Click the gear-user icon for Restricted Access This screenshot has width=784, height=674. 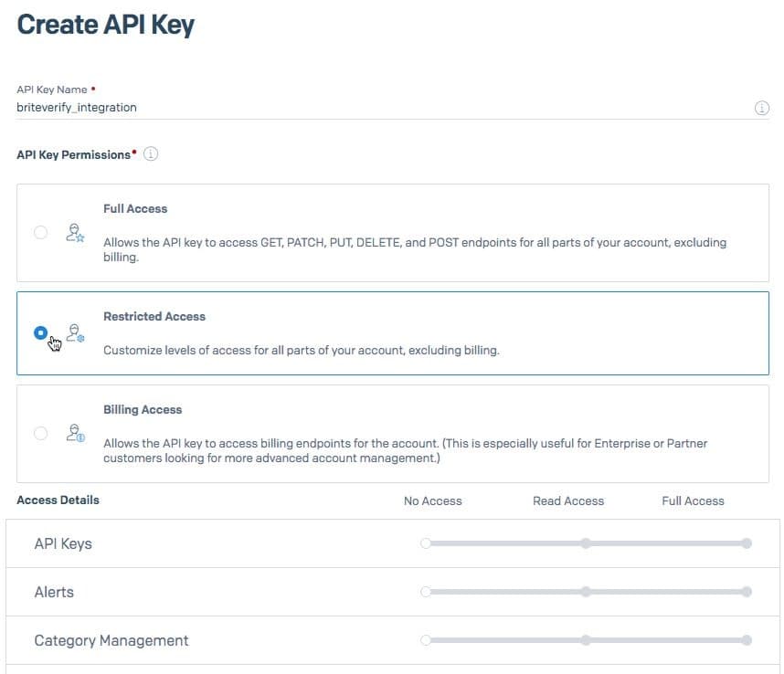click(x=73, y=332)
